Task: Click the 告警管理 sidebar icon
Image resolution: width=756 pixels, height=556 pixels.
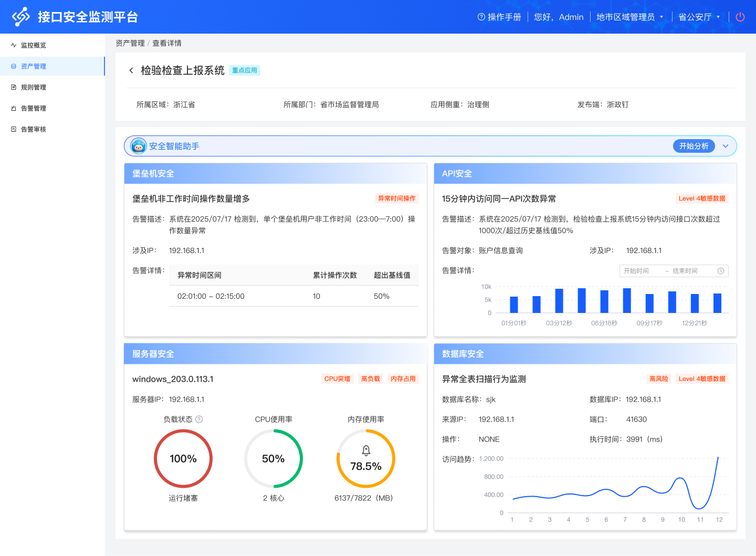Action: [14, 108]
